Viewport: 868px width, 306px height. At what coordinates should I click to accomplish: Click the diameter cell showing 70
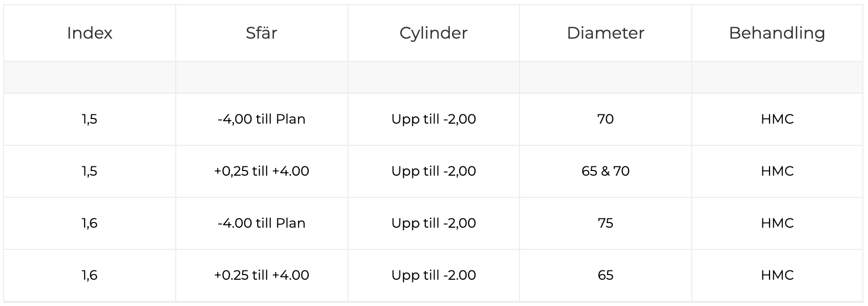point(605,119)
